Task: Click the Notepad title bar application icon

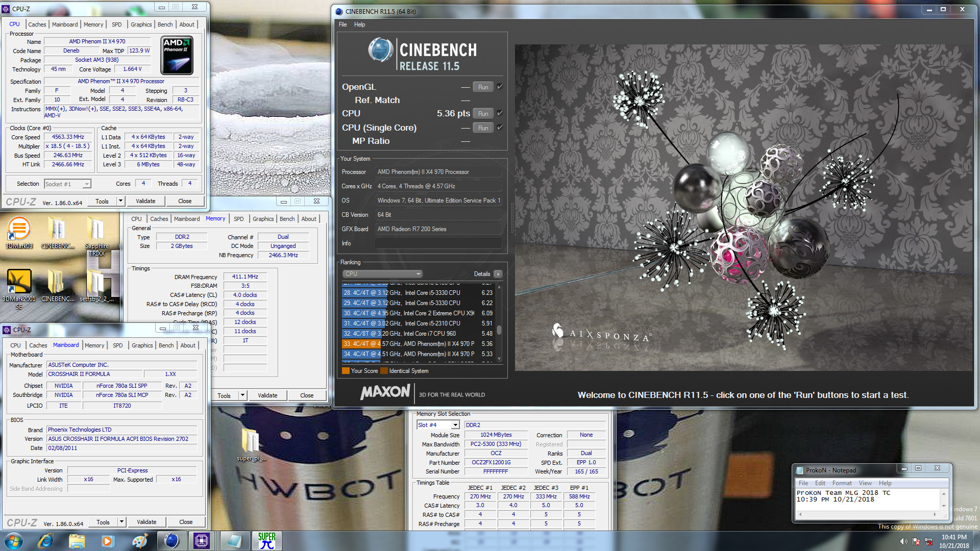Action: (x=799, y=470)
